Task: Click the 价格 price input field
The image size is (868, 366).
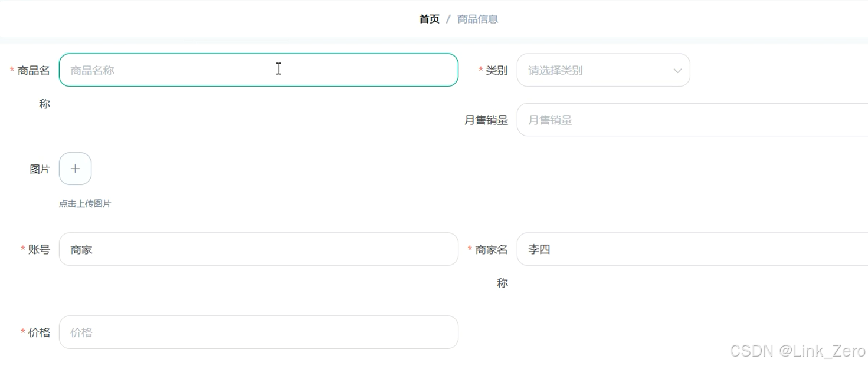Action: click(x=258, y=332)
